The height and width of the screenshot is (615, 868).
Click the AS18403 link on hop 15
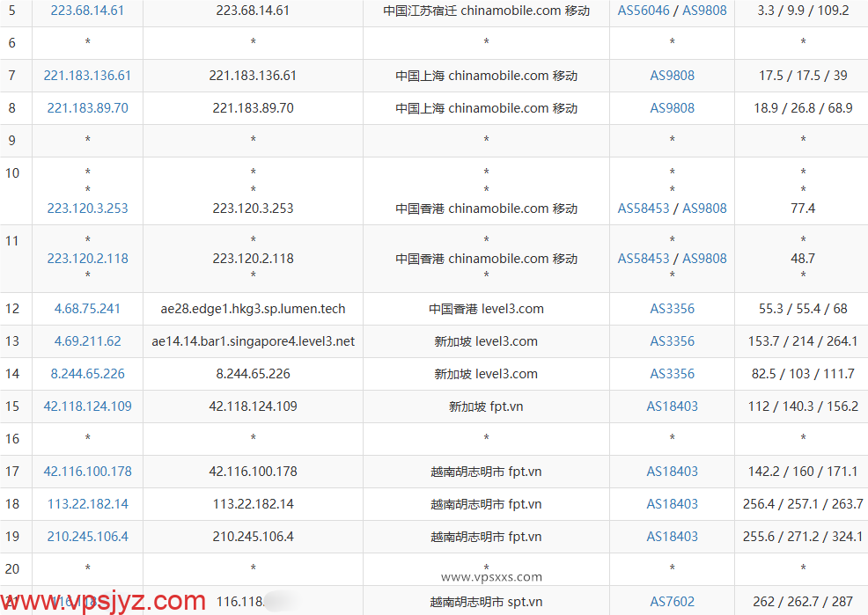point(672,406)
